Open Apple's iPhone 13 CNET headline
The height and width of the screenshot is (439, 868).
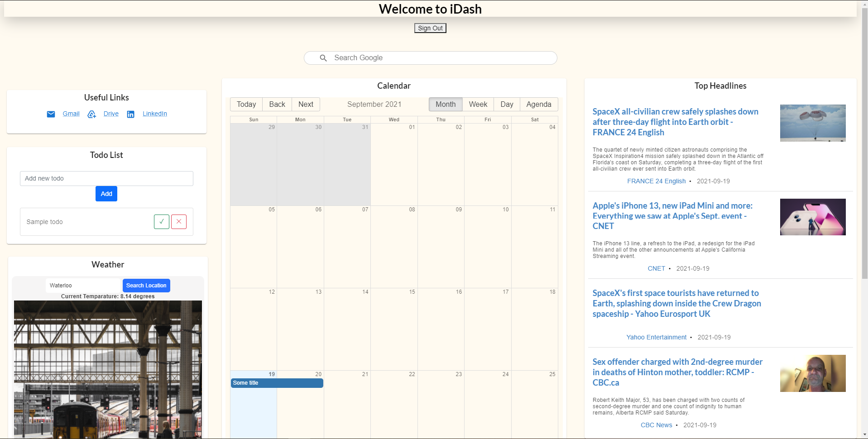[673, 216]
